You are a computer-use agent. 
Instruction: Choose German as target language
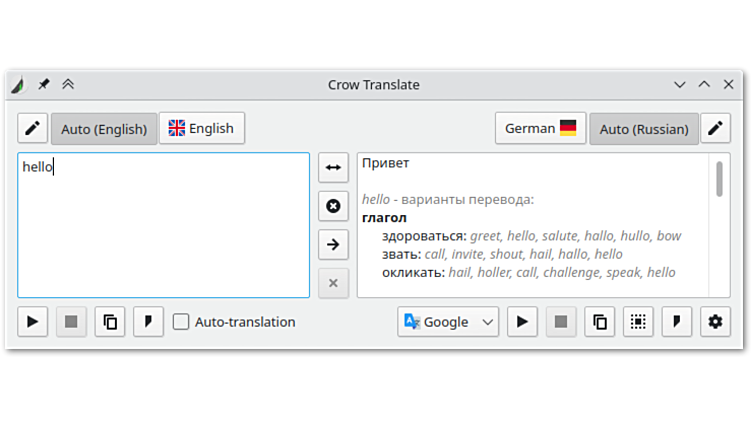coord(540,128)
